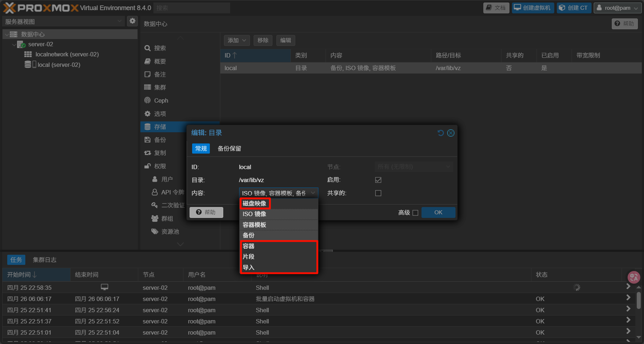Viewport: 644px width, 344px height.
Task: Uncheck the 启用 checkbox
Action: tap(378, 180)
